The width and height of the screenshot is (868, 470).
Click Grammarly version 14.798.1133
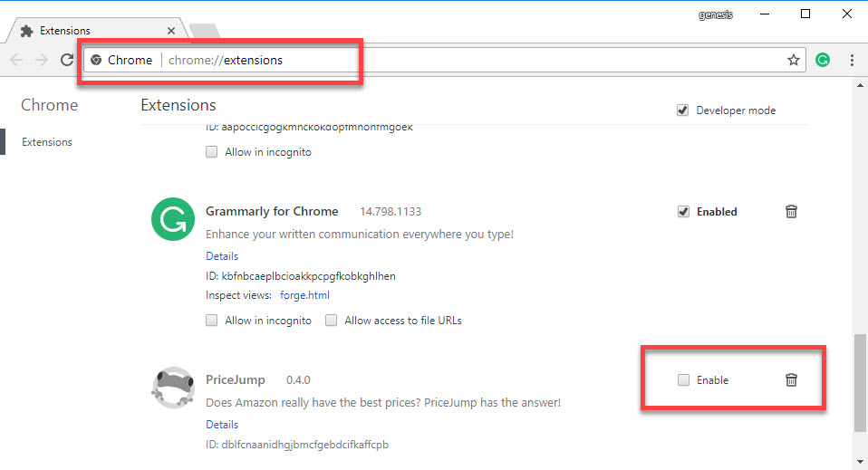[391, 212]
